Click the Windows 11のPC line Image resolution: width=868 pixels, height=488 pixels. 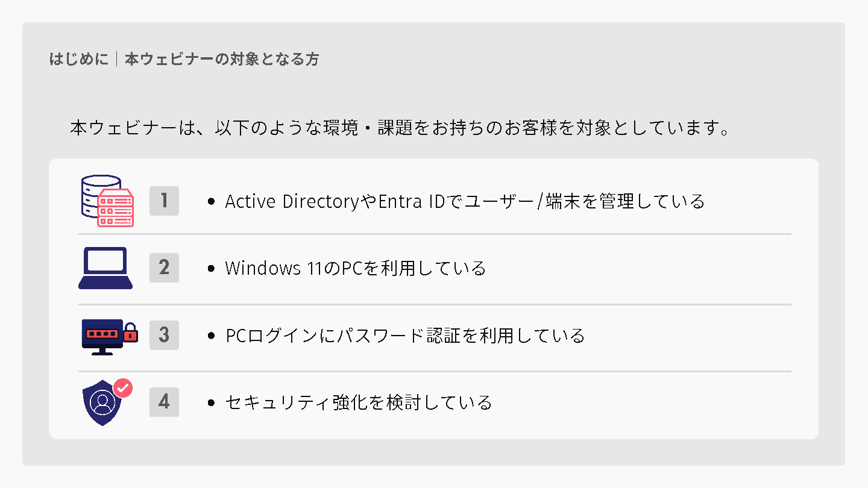[356, 268]
